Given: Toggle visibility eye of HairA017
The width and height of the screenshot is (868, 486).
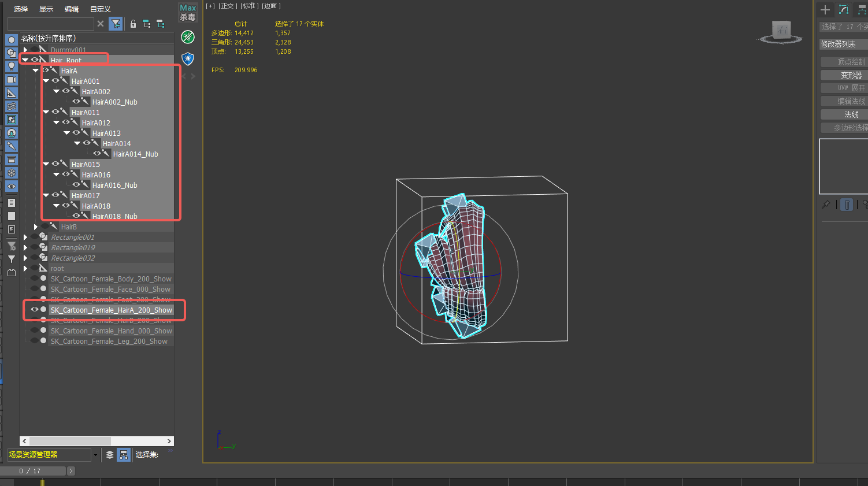Looking at the screenshot, I should (56, 195).
